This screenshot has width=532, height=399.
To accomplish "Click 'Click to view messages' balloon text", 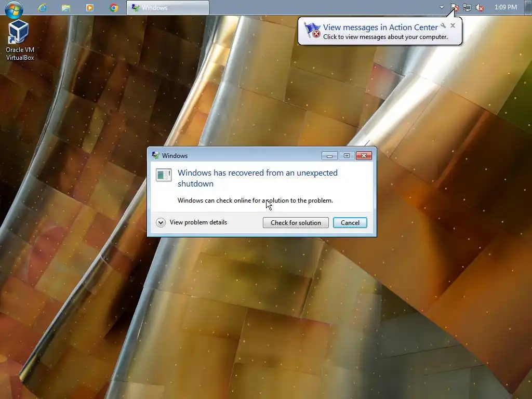I will click(x=385, y=37).
